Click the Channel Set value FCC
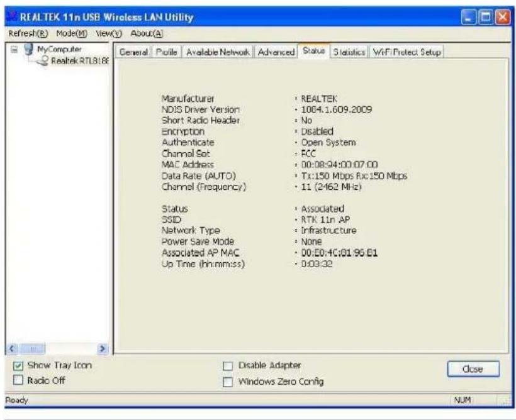The width and height of the screenshot is (516, 420). (x=308, y=153)
